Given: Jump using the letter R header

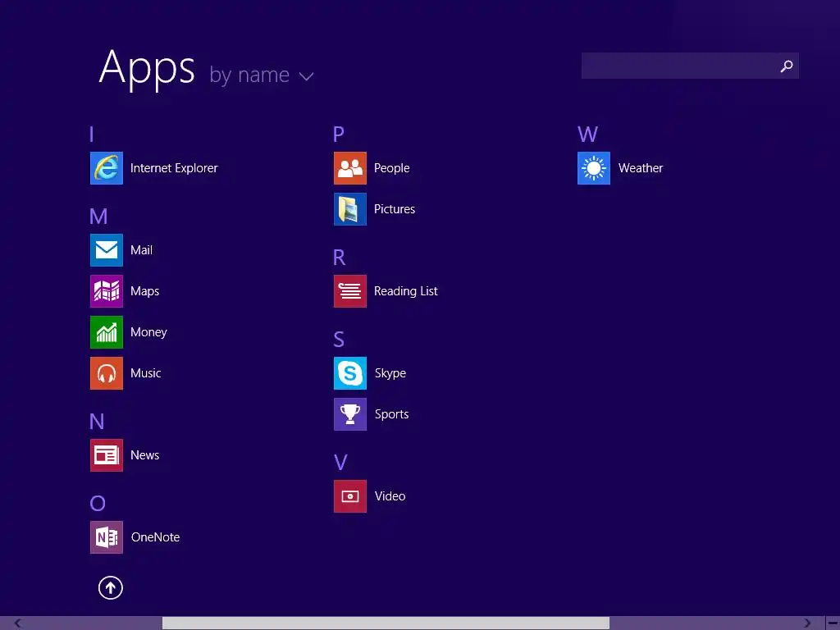Looking at the screenshot, I should tap(339, 258).
